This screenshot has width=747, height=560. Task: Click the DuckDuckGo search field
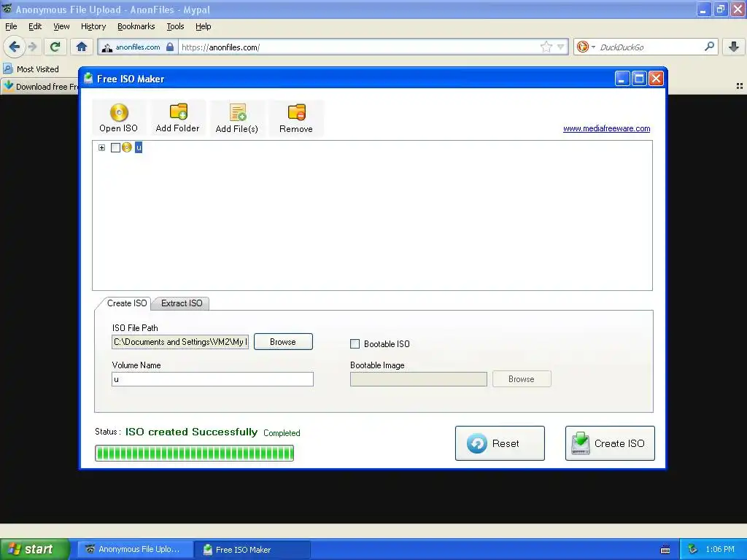click(650, 47)
